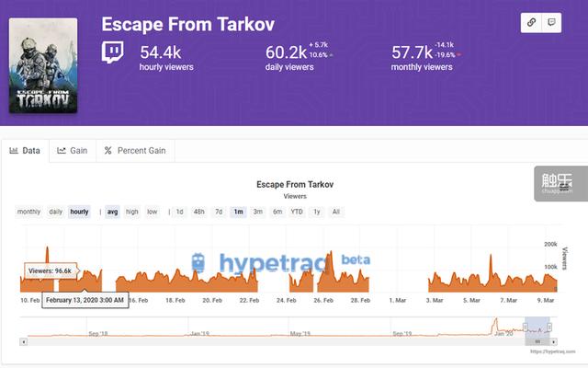The image size is (588, 368).
Task: Click the Viewers chart subtitle
Action: coord(295,196)
